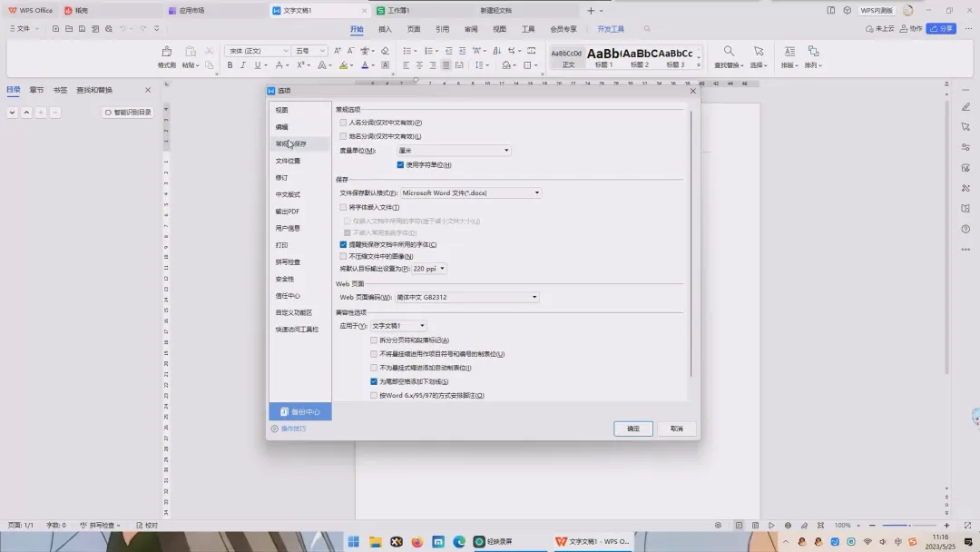The height and width of the screenshot is (552, 980).
Task: Uncheck 使用字符单位 checkbox
Action: [400, 165]
